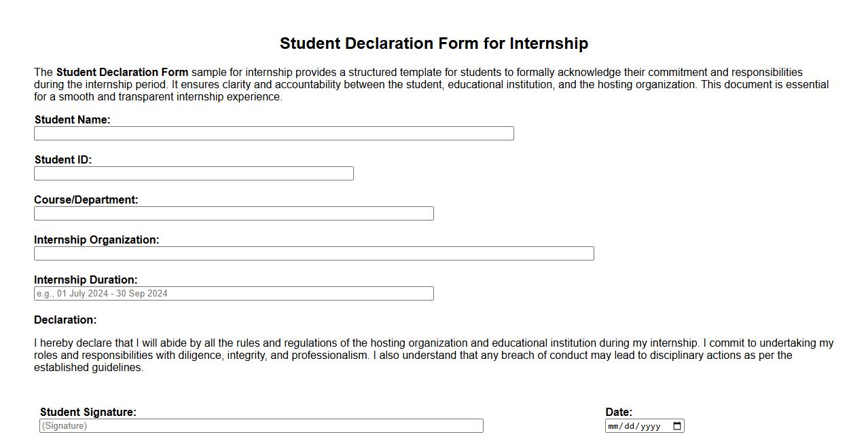The image size is (868, 441).
Task: Click the Internship Duration label
Action: click(x=86, y=280)
